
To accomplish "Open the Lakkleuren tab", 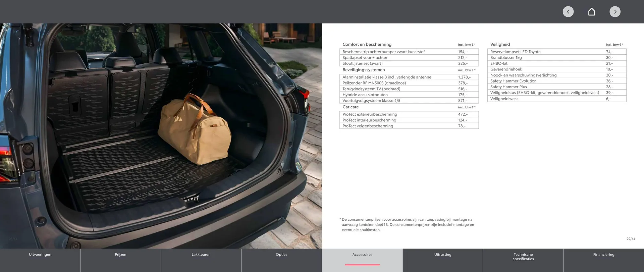I will [201, 260].
